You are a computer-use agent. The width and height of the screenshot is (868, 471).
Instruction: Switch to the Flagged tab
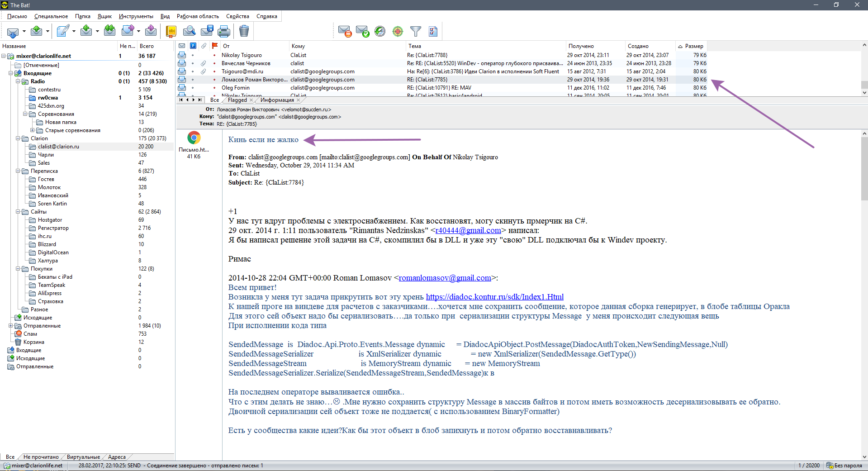pyautogui.click(x=237, y=100)
